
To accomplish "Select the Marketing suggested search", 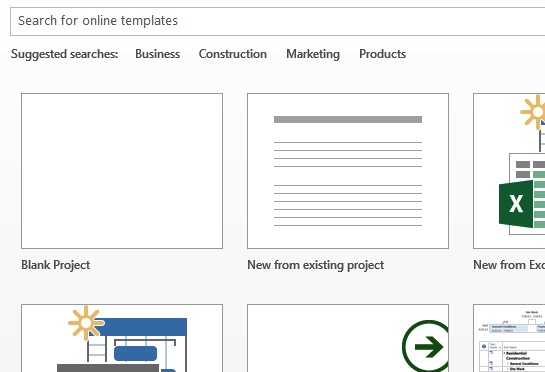I will click(x=313, y=54).
